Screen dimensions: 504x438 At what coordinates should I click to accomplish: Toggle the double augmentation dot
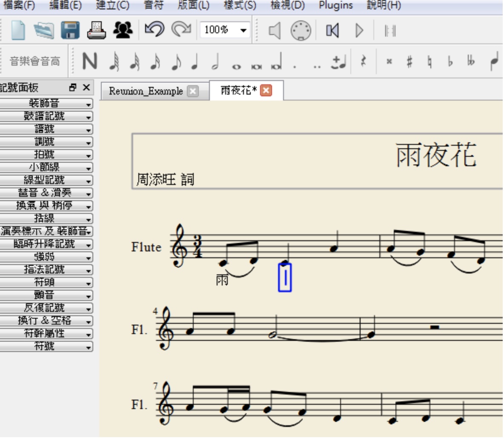point(317,67)
